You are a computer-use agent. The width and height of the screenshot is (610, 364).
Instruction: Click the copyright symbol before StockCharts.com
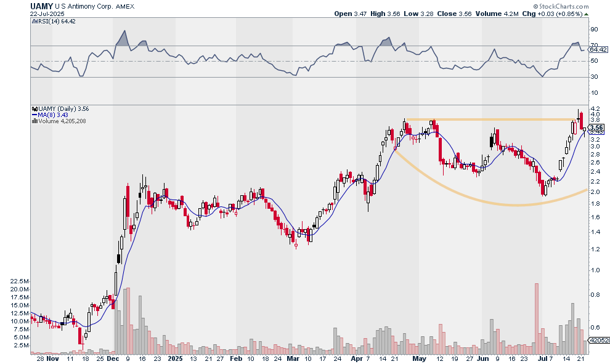click(535, 6)
